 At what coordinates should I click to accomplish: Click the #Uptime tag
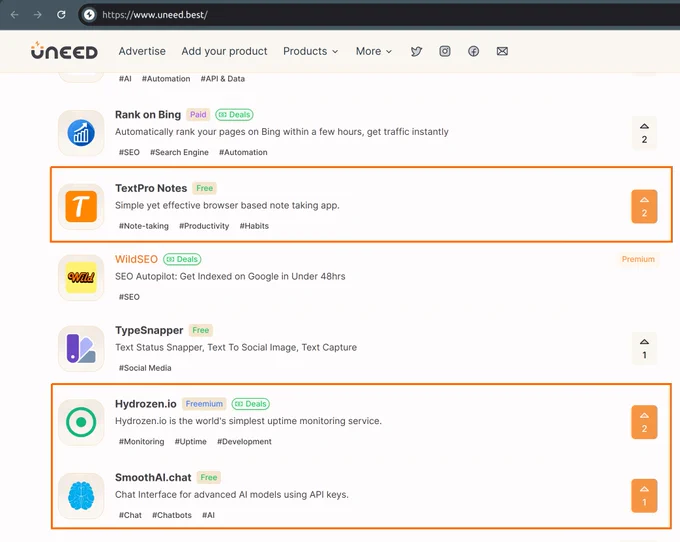click(190, 441)
